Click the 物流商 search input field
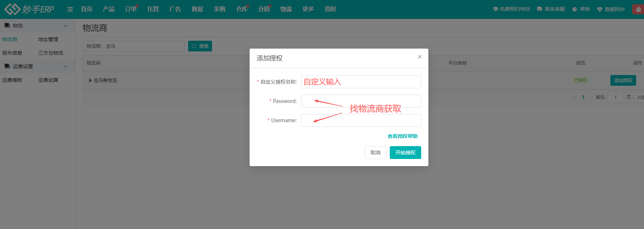 click(x=133, y=46)
